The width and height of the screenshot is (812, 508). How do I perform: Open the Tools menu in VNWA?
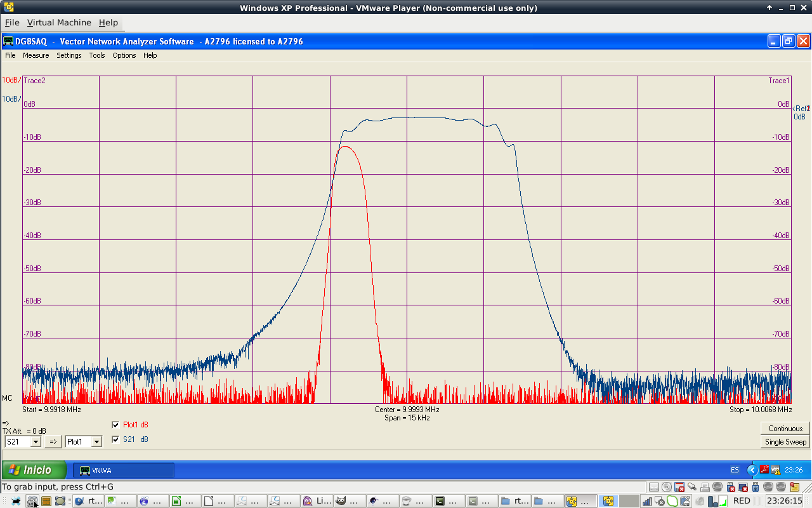[x=96, y=55]
